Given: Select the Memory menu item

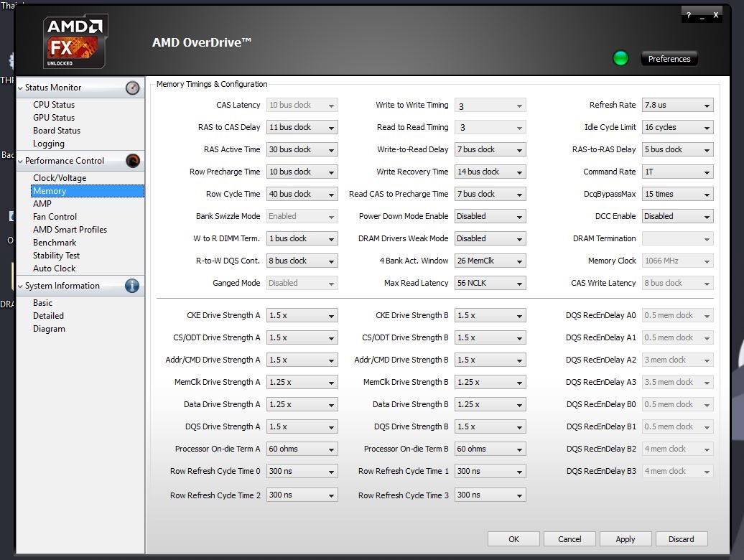Looking at the screenshot, I should pos(88,191).
